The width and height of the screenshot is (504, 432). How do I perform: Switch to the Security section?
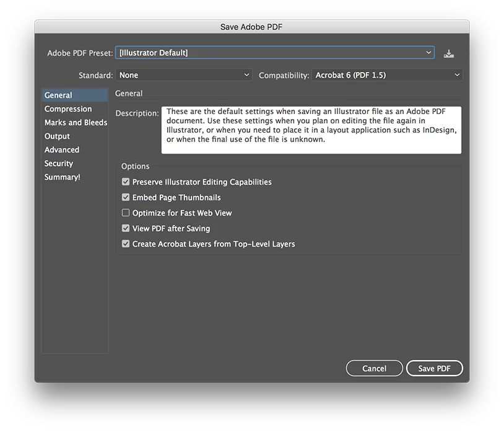pyautogui.click(x=75, y=164)
